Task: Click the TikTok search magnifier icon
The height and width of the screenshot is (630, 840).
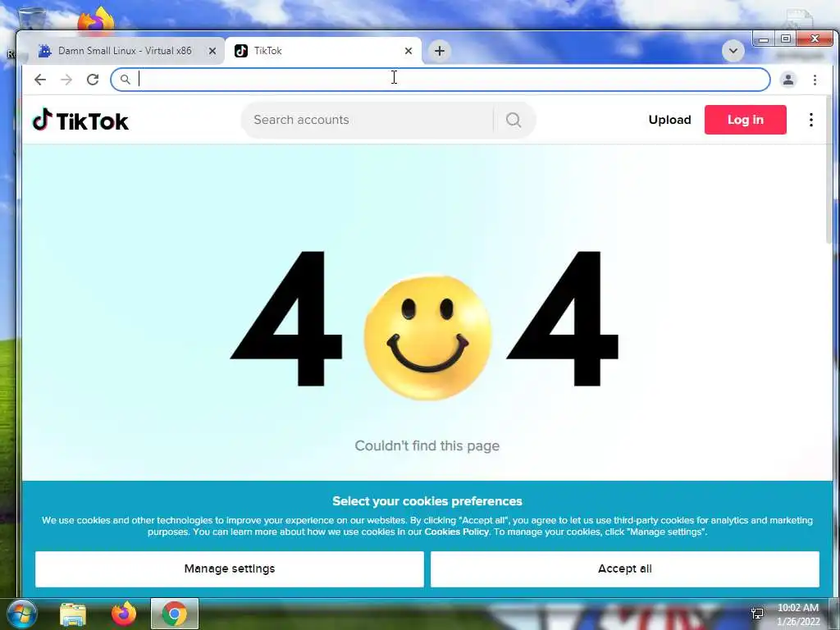Action: click(x=514, y=120)
